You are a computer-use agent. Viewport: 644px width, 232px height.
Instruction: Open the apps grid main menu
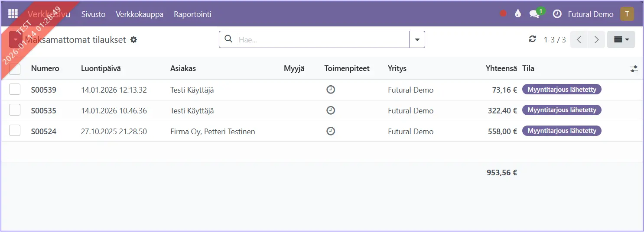pos(13,14)
